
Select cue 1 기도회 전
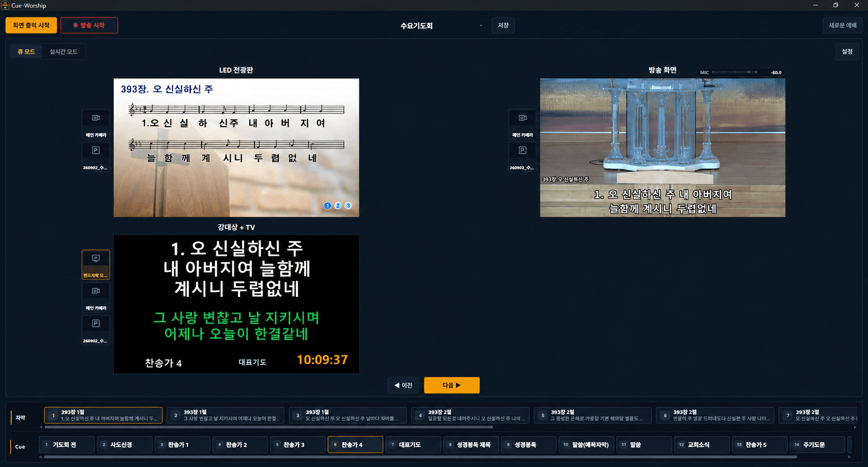click(67, 445)
